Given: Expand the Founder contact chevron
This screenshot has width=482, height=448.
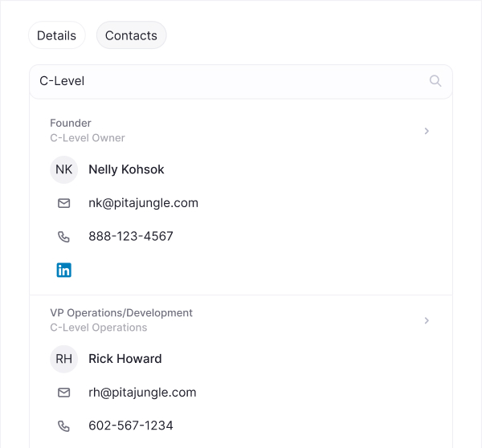Looking at the screenshot, I should coord(427,131).
